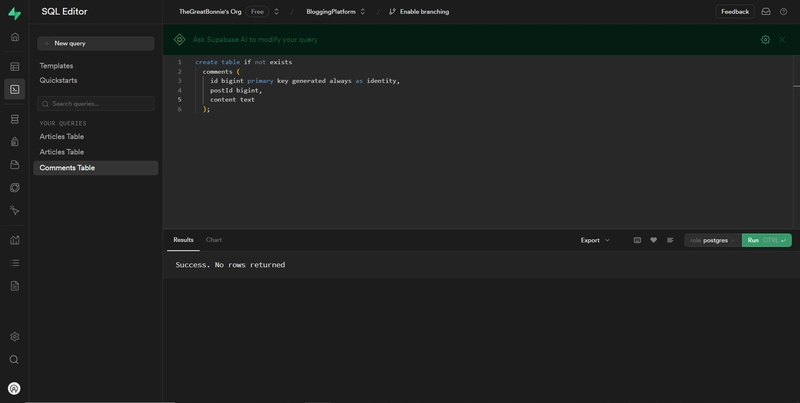Click the SQL Editor page title

[64, 11]
